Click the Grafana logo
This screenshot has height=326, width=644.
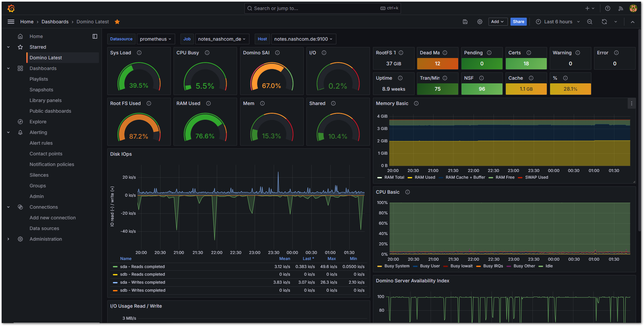point(11,8)
